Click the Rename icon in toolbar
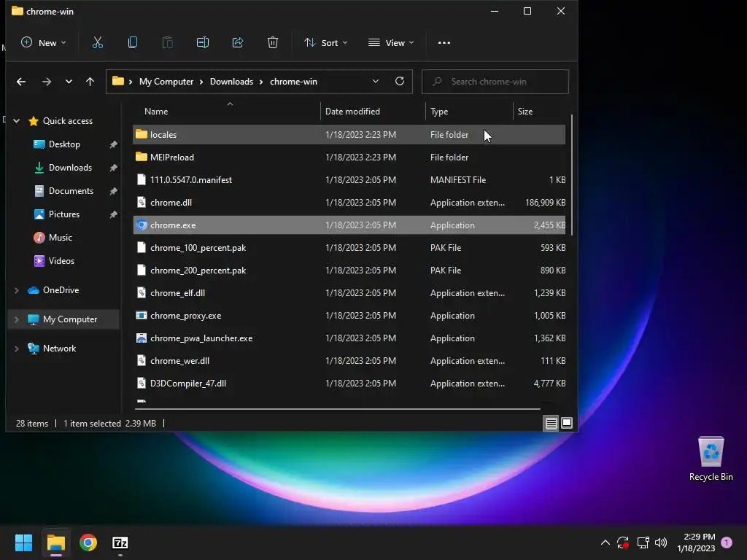The width and height of the screenshot is (747, 560). pyautogui.click(x=203, y=43)
